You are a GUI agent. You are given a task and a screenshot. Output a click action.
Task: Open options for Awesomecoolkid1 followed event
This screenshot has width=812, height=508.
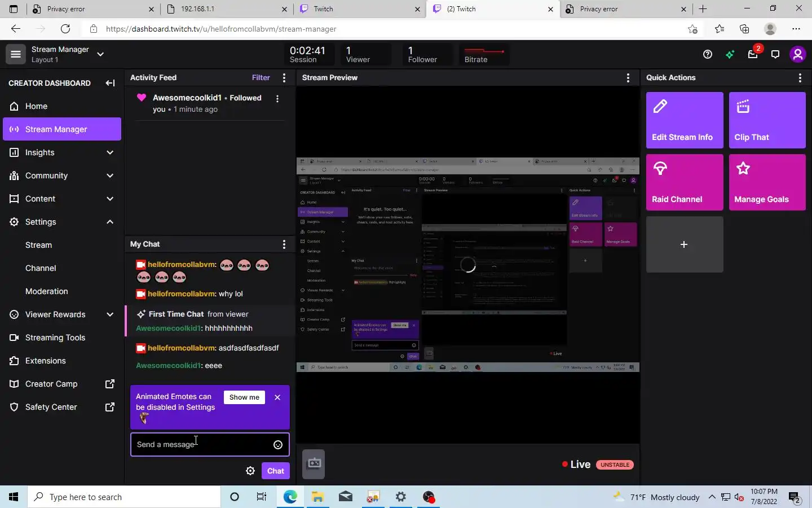click(x=277, y=99)
